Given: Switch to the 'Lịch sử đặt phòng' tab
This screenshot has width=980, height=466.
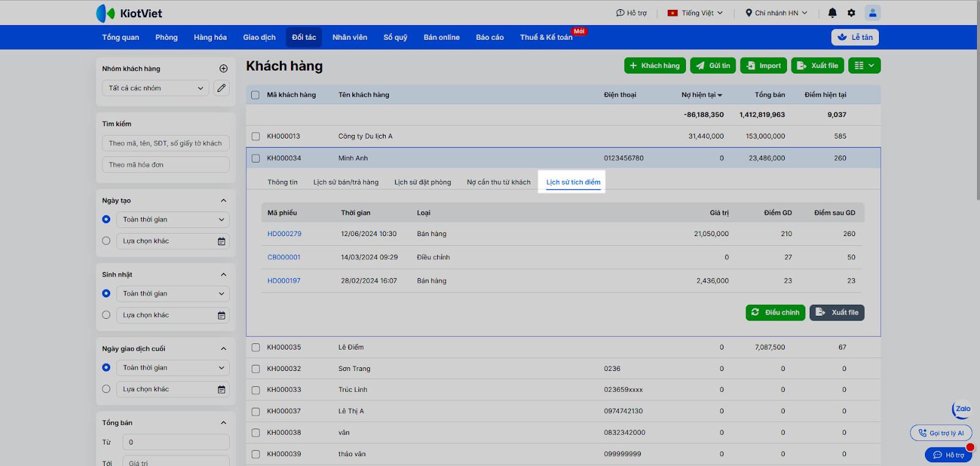Looking at the screenshot, I should 423,182.
